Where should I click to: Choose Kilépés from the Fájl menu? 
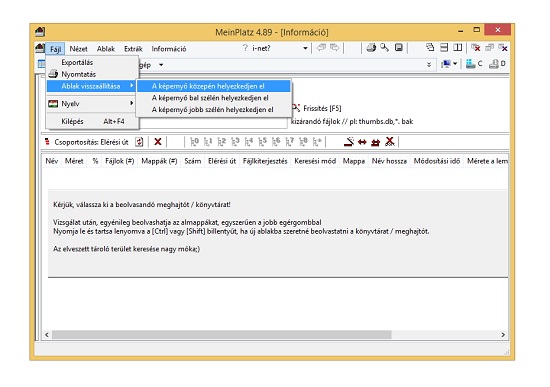coord(93,121)
